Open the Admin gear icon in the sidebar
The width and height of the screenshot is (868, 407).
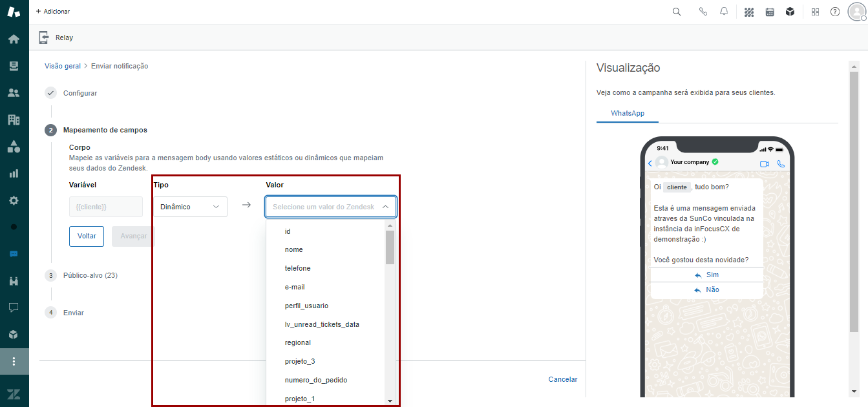pyautogui.click(x=14, y=200)
